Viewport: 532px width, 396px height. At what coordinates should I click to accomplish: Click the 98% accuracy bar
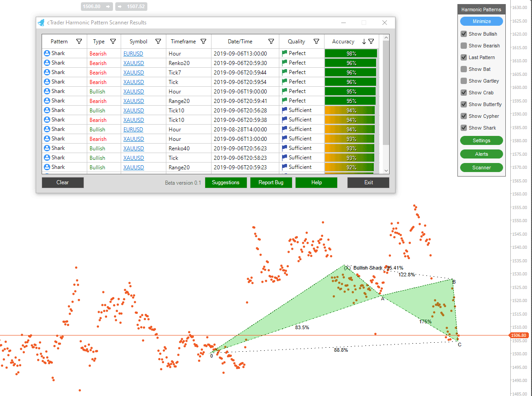351,54
